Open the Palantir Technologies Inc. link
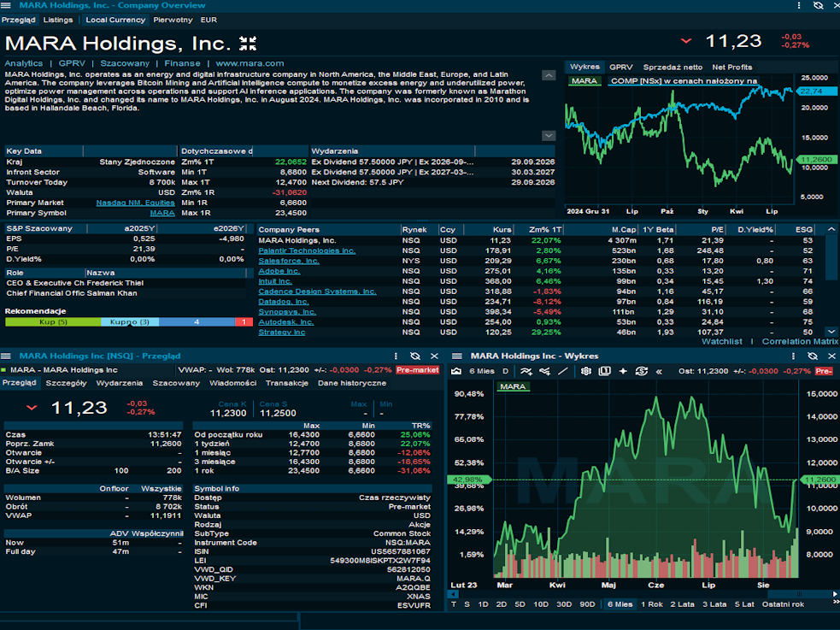 click(x=307, y=250)
